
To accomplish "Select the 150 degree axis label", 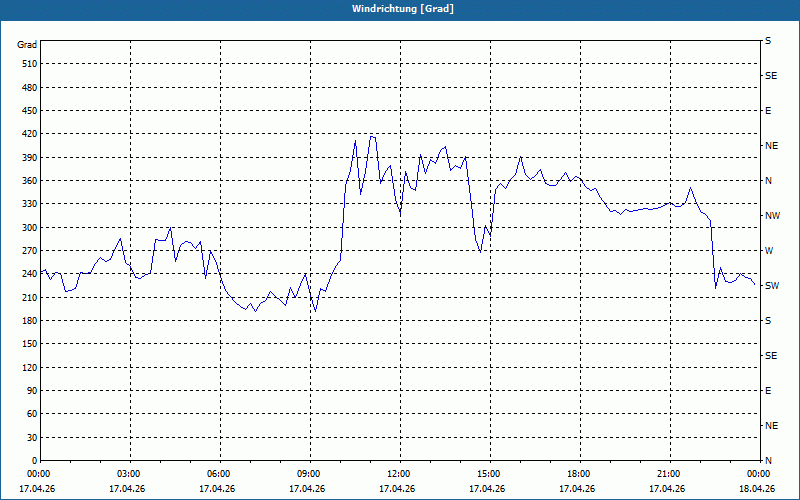I will pos(30,343).
